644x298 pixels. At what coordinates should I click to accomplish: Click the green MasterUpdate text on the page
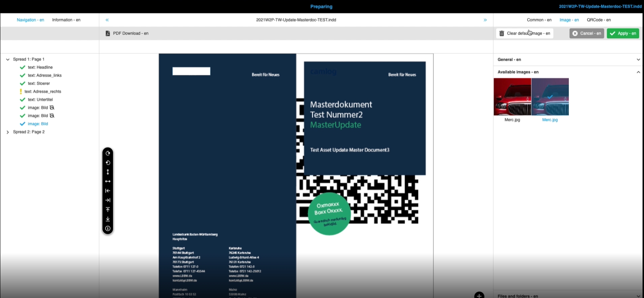(x=336, y=125)
